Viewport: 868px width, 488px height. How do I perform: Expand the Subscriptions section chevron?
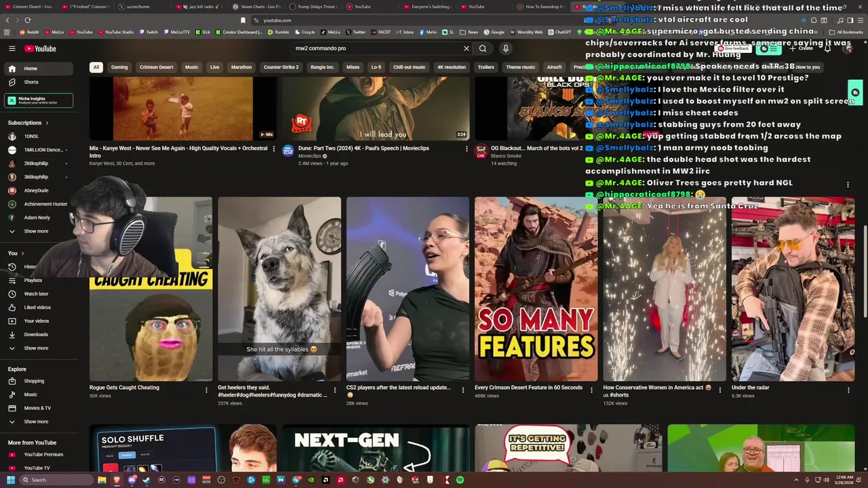[47, 123]
